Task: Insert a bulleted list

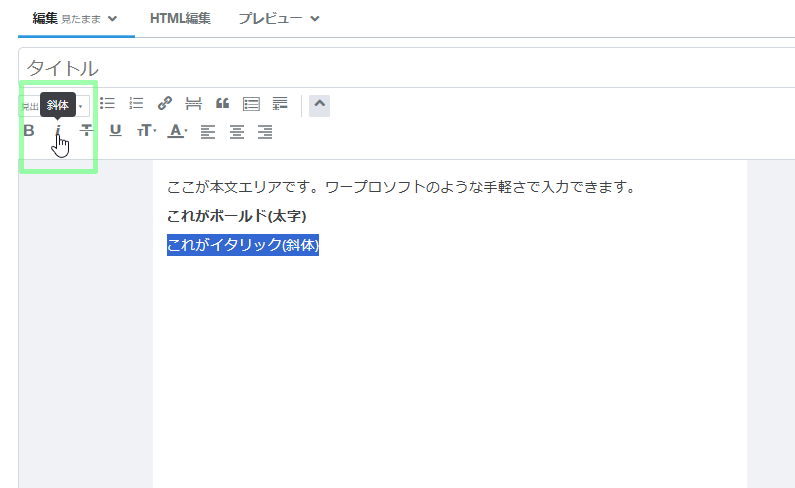Action: click(107, 103)
